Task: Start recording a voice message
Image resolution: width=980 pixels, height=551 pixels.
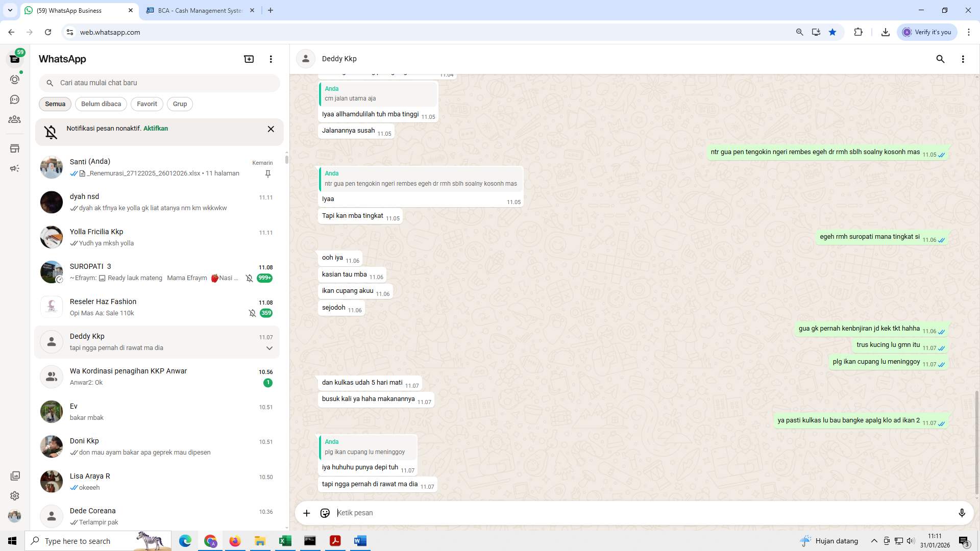Action: point(962,513)
